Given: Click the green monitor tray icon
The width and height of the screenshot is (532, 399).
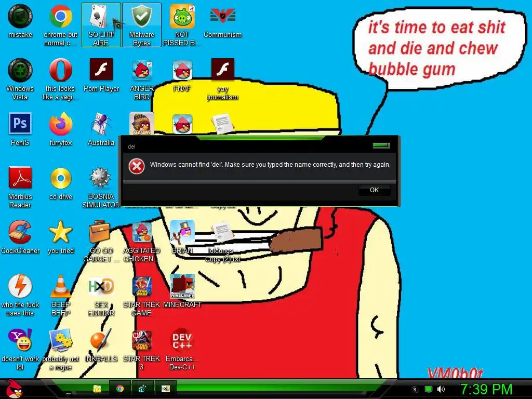Looking at the screenshot, I should coord(429,389).
